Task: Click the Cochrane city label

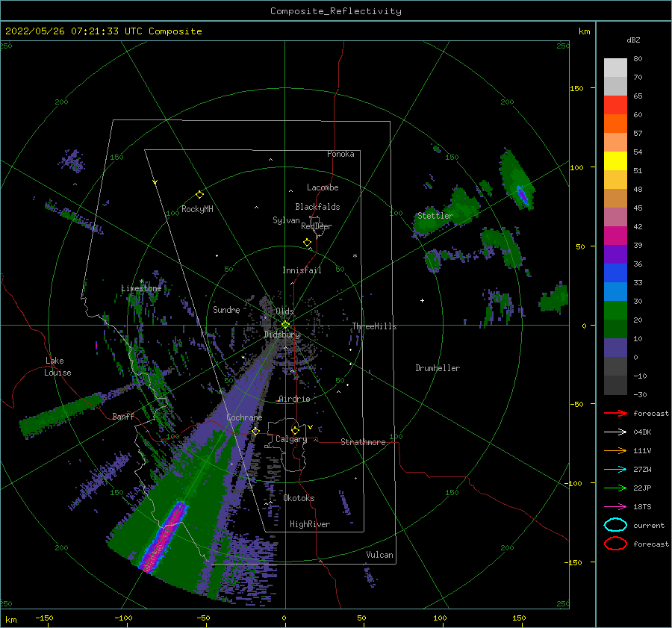Action: [x=244, y=417]
